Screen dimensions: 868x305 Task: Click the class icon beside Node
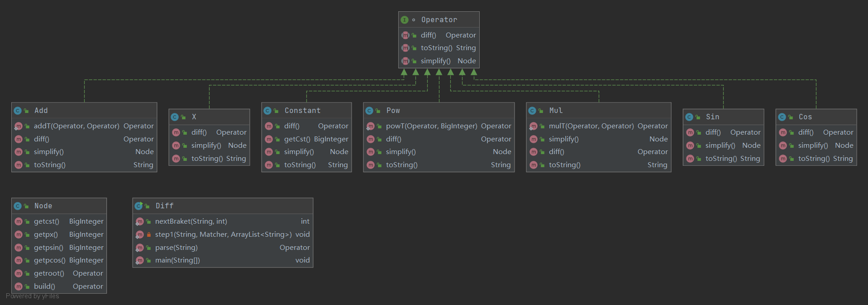click(x=18, y=206)
